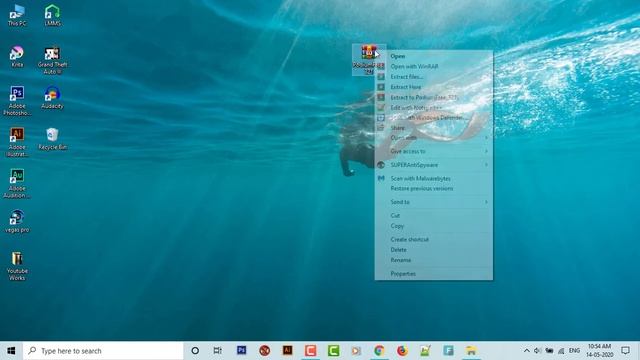This screenshot has height=360, width=640.
Task: Select the Adobe Audition desktop shortcut
Action: tap(17, 183)
